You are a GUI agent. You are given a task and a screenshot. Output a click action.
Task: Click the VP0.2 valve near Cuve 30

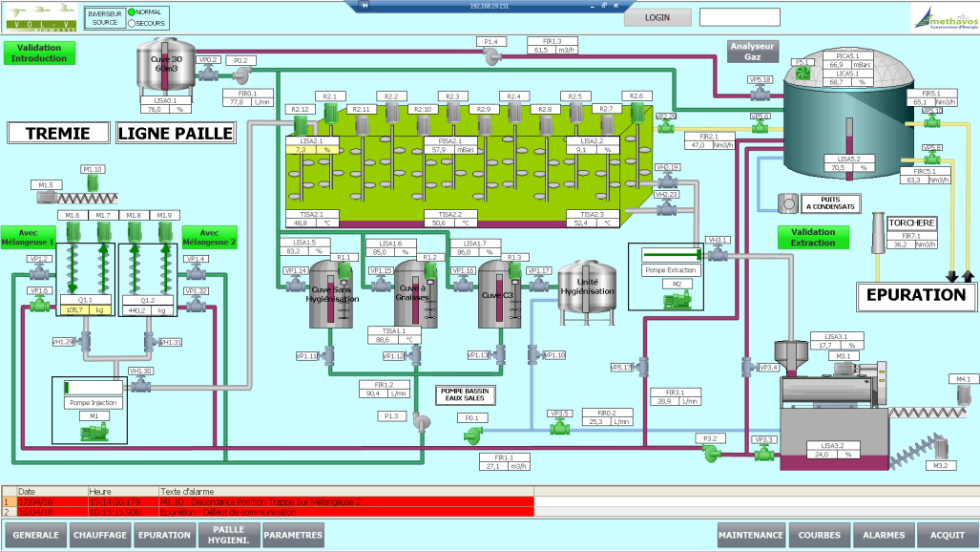209,71
